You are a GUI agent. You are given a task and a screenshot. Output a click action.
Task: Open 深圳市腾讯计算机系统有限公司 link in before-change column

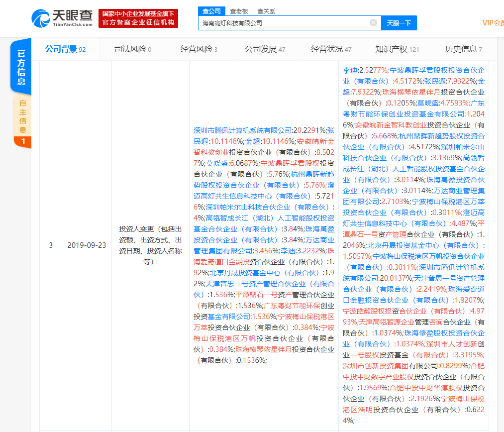242,130
